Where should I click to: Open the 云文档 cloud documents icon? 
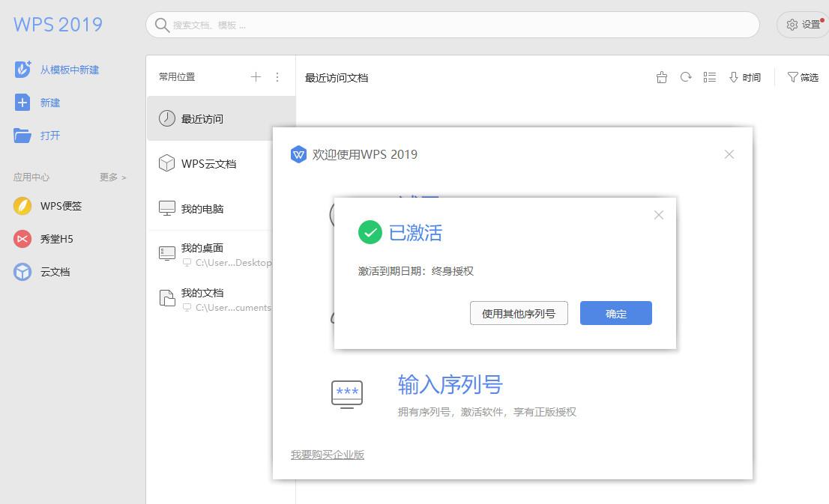22,272
